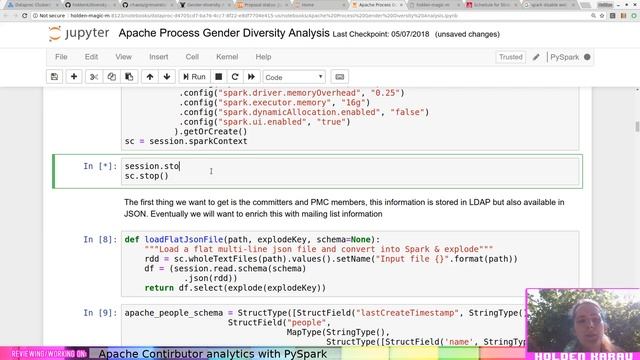
Task: Bookmark this page with star icon
Action: coord(602,16)
